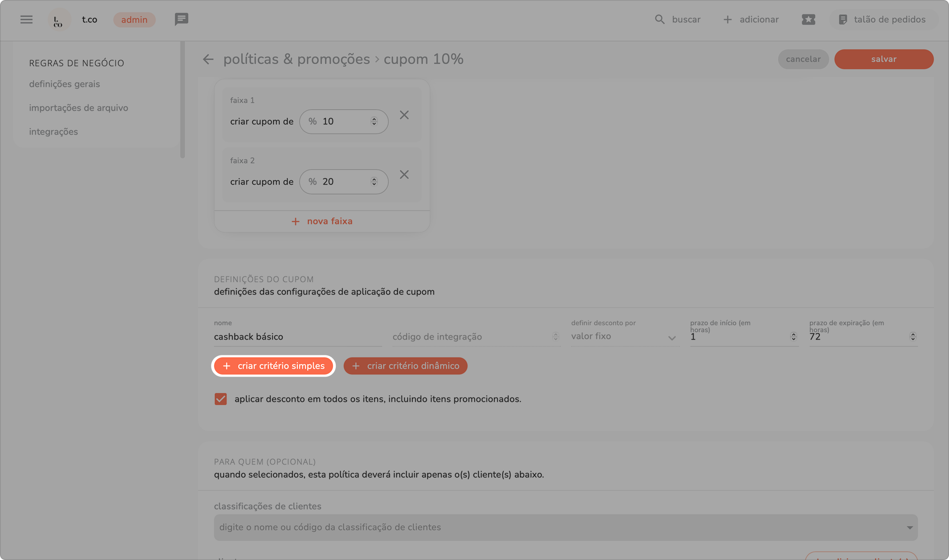This screenshot has width=949, height=560.
Task: Click the star ticket icon in header
Action: [x=808, y=19]
